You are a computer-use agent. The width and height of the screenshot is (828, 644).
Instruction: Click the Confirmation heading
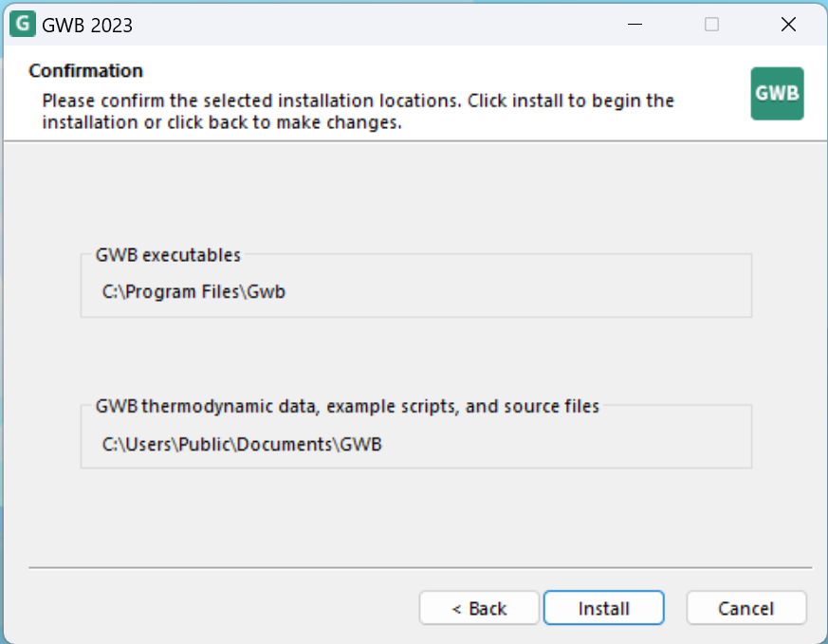point(85,71)
